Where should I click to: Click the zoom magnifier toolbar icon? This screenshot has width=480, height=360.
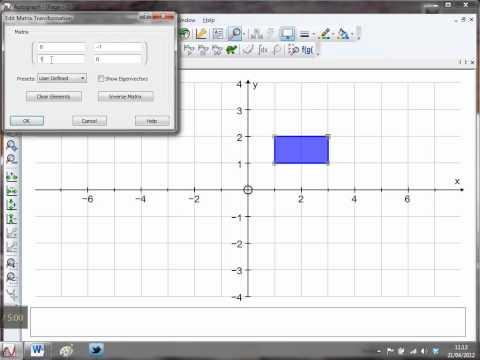click(235, 33)
